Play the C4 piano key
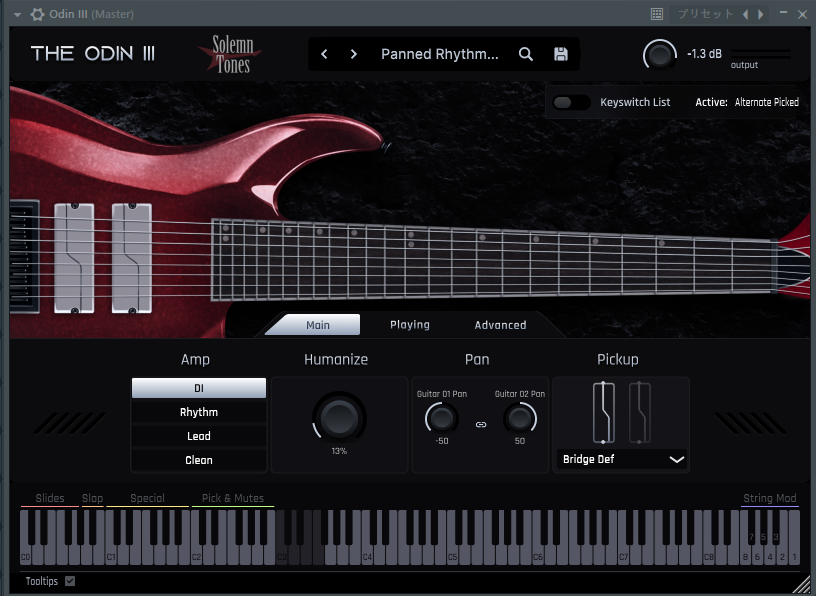This screenshot has height=596, width=816. point(367,556)
